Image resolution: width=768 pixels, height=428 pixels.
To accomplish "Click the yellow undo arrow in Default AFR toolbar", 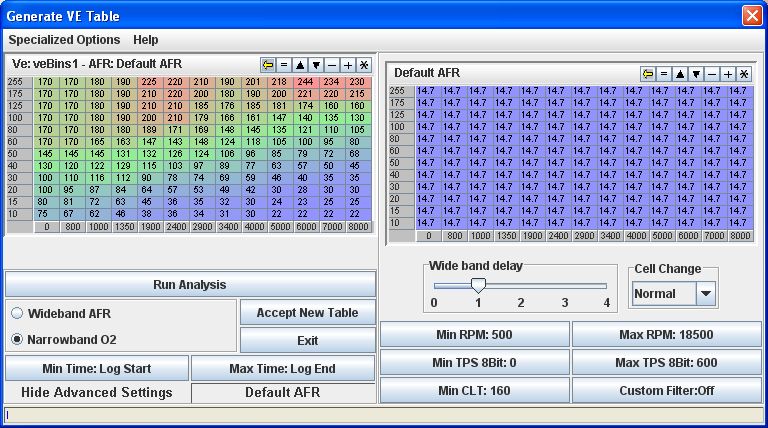I will [648, 73].
